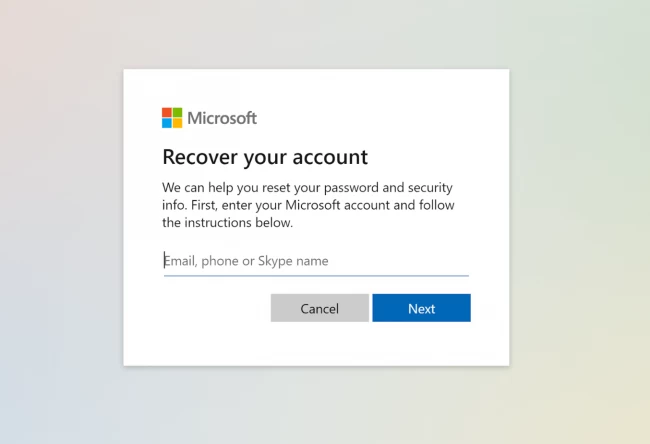The height and width of the screenshot is (444, 650).
Task: Focus the Email, phone or Skype name field
Action: coord(316,261)
